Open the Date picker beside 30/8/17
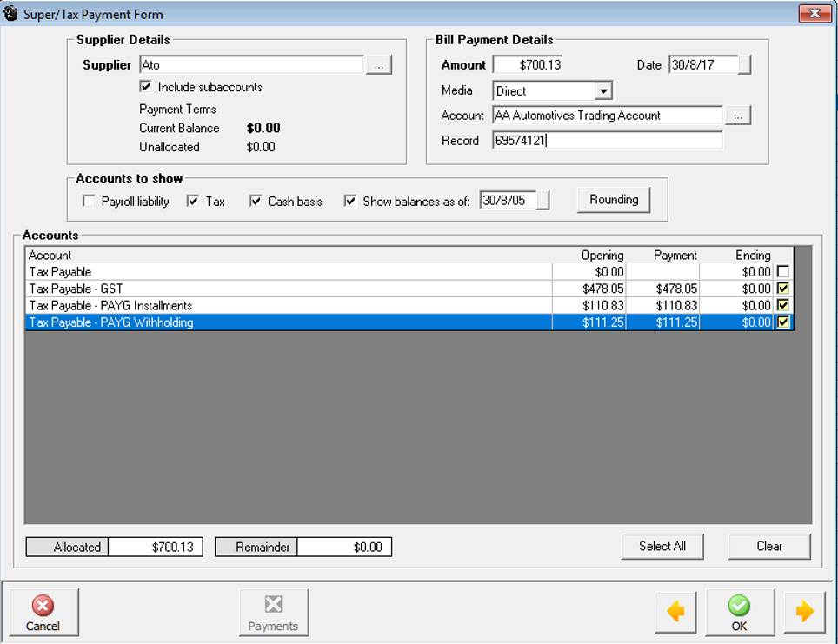The width and height of the screenshot is (838, 644). [745, 65]
